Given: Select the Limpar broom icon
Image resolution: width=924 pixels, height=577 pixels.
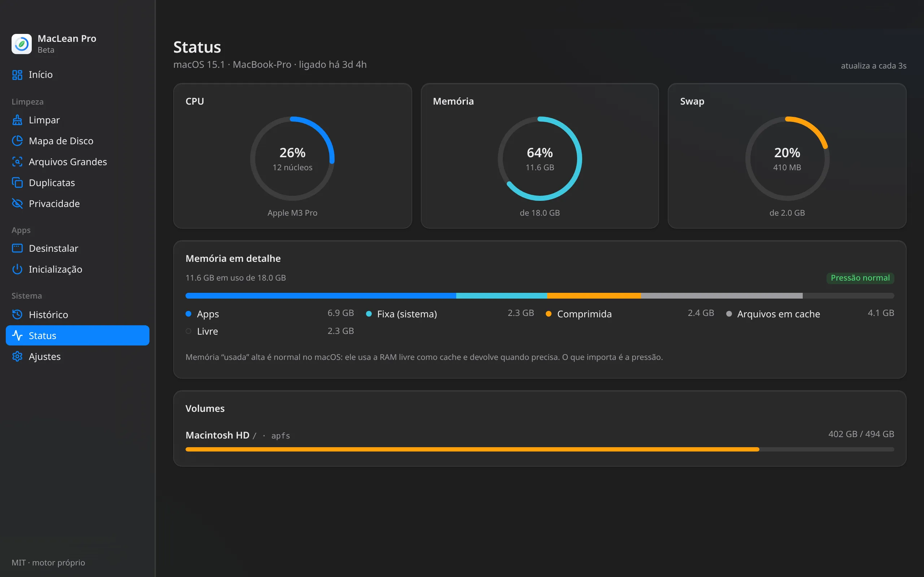Looking at the screenshot, I should (17, 120).
